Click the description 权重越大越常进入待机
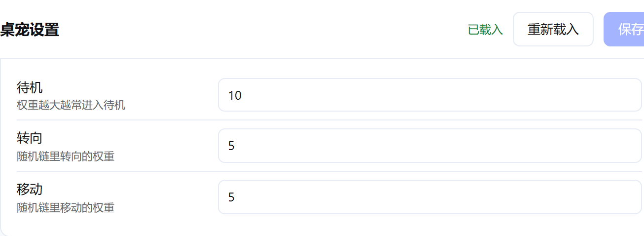Viewport: 644px width, 236px height. coord(71,105)
